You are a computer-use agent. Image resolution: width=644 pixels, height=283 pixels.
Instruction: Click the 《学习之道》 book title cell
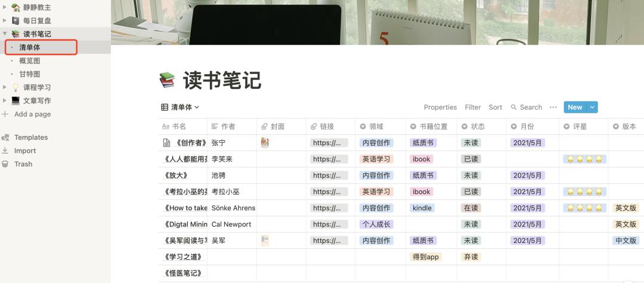(183, 257)
